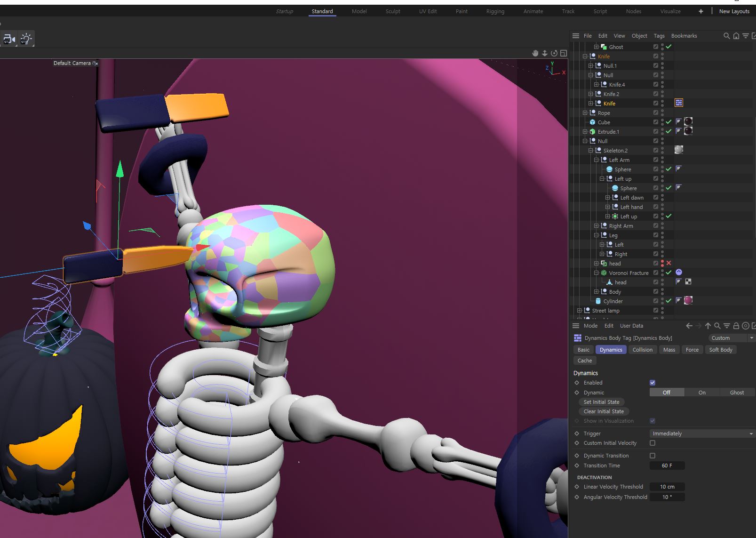Click Angular Velocity Threshold field 10°
The width and height of the screenshot is (756, 538).
coord(667,497)
